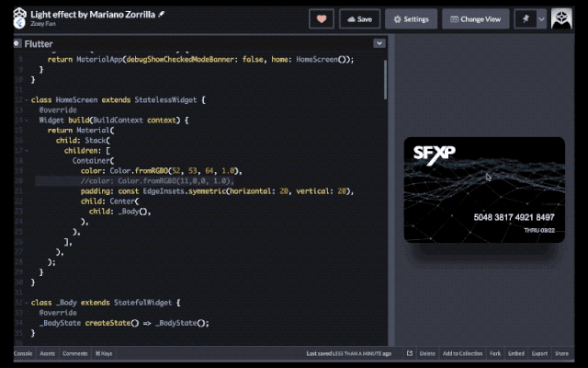This screenshot has width=588, height=368.
Task: Collapse the HomeScreen class fold arrow
Action: pos(25,99)
